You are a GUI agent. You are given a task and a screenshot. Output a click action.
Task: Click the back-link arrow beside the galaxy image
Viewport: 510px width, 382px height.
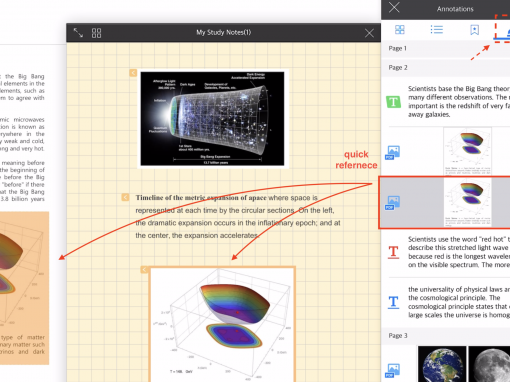coord(133,73)
